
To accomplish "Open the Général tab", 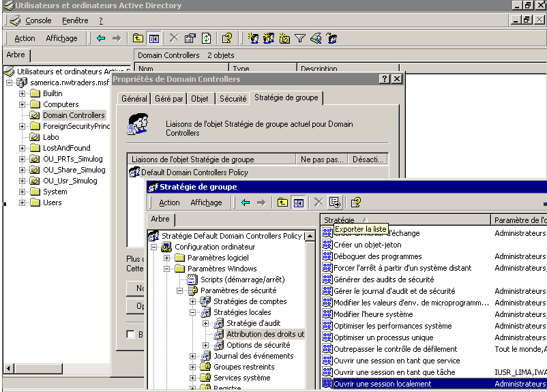I will click(x=134, y=99).
